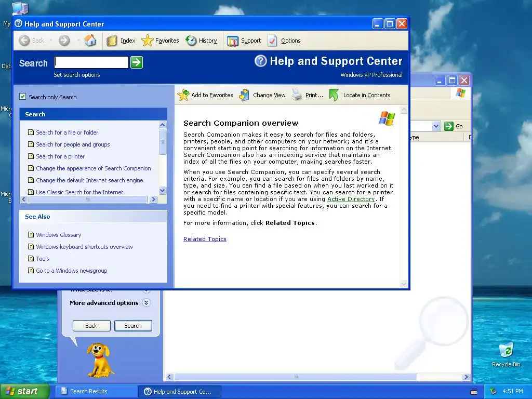
Task: Open Forward button history dropdown arrow
Action: pyautogui.click(x=78, y=41)
